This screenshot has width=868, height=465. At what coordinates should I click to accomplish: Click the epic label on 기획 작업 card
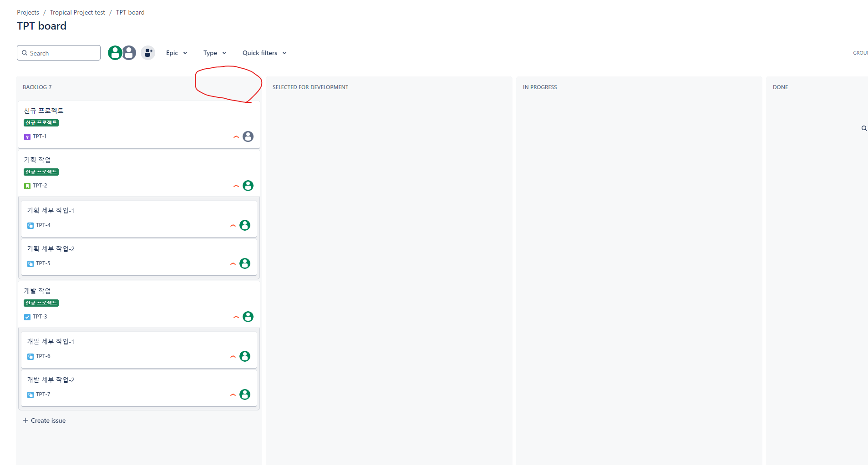(41, 172)
